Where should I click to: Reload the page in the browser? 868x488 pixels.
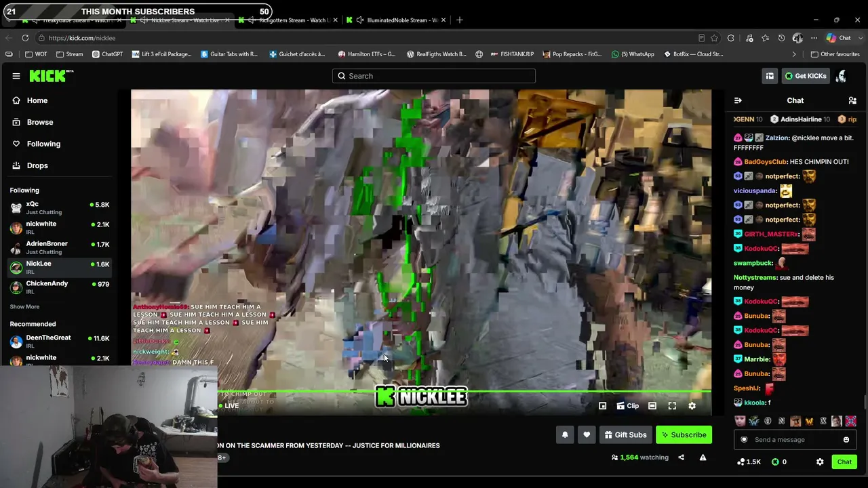[25, 38]
